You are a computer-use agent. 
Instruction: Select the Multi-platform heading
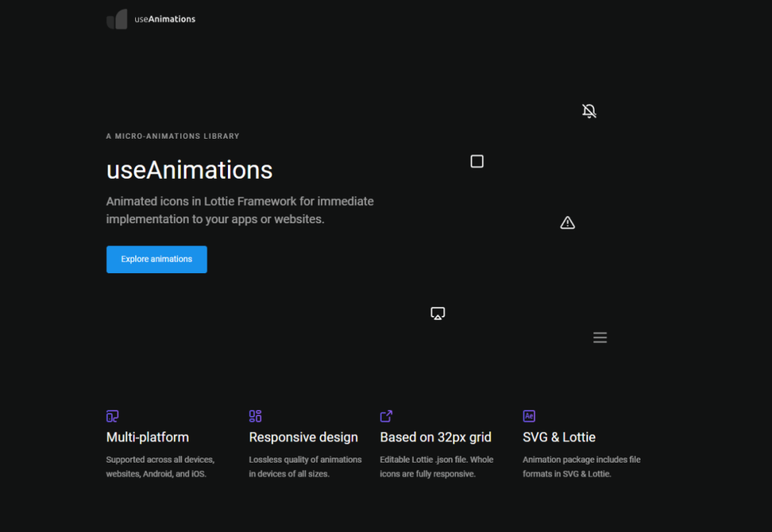tap(147, 437)
